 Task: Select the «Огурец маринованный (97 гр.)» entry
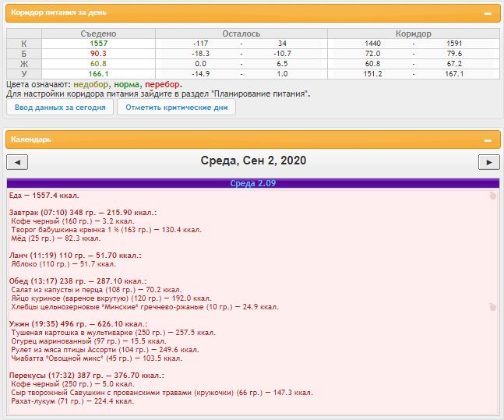[x=89, y=341]
